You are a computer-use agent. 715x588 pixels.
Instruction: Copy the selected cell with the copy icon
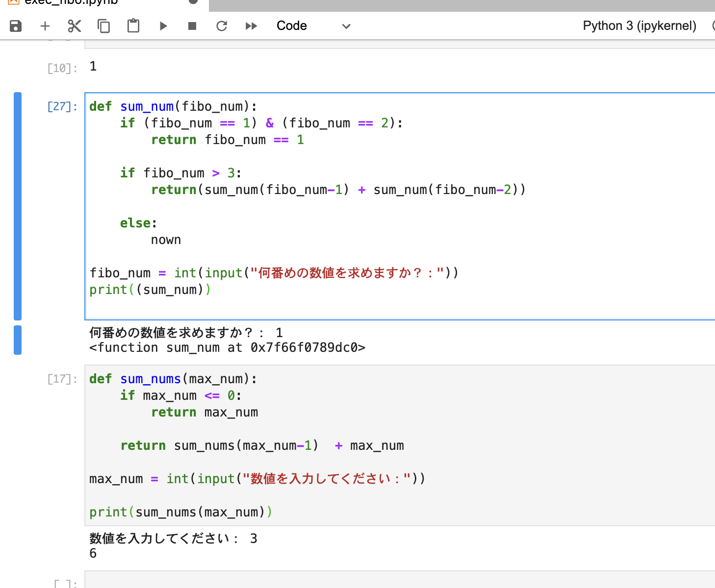(104, 26)
